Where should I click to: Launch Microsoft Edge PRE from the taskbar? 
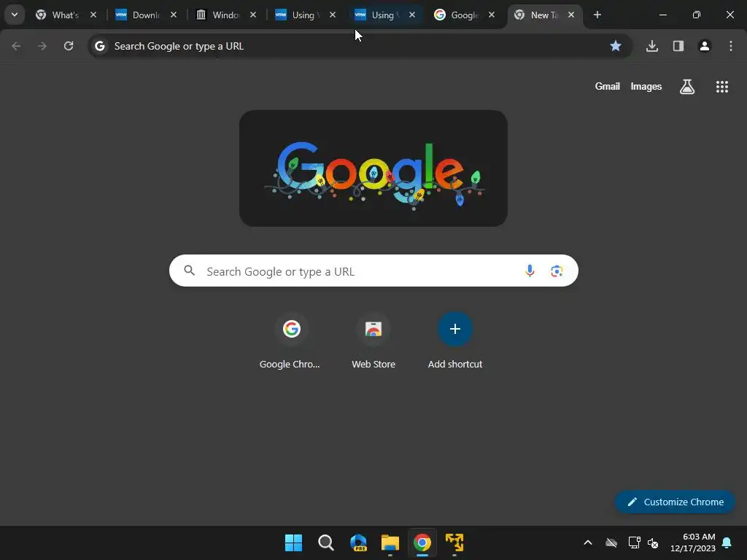point(358,542)
